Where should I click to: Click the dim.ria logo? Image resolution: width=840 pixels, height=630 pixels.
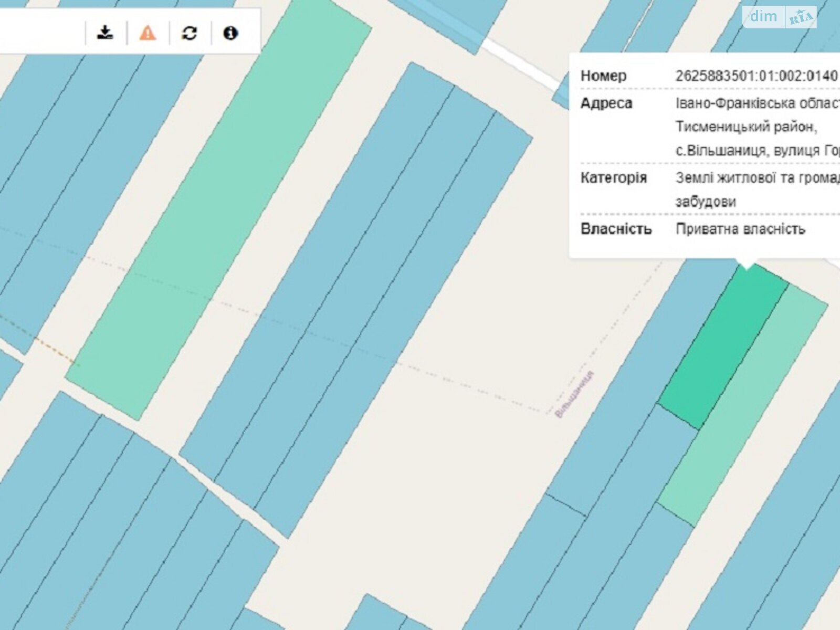click(x=780, y=17)
